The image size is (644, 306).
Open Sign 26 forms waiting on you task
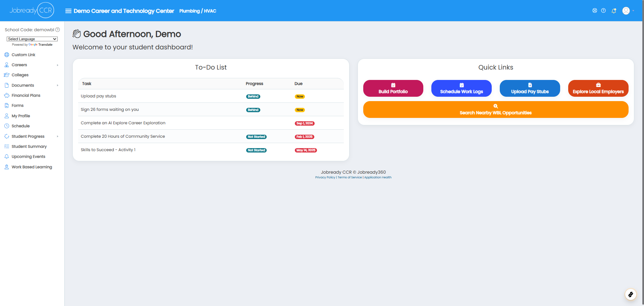(x=110, y=110)
